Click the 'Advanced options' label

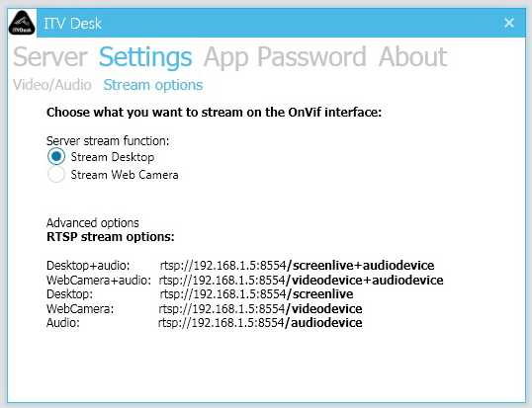[93, 222]
